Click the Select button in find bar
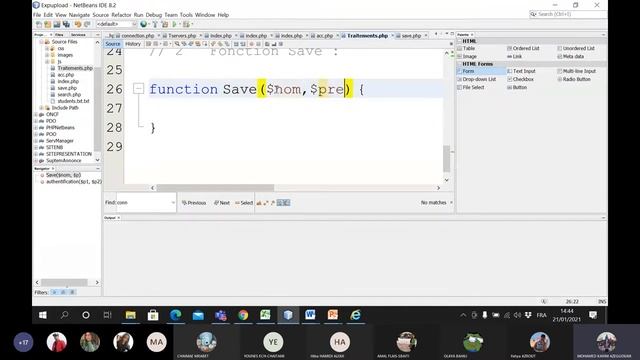The width and height of the screenshot is (640, 360). tap(244, 203)
